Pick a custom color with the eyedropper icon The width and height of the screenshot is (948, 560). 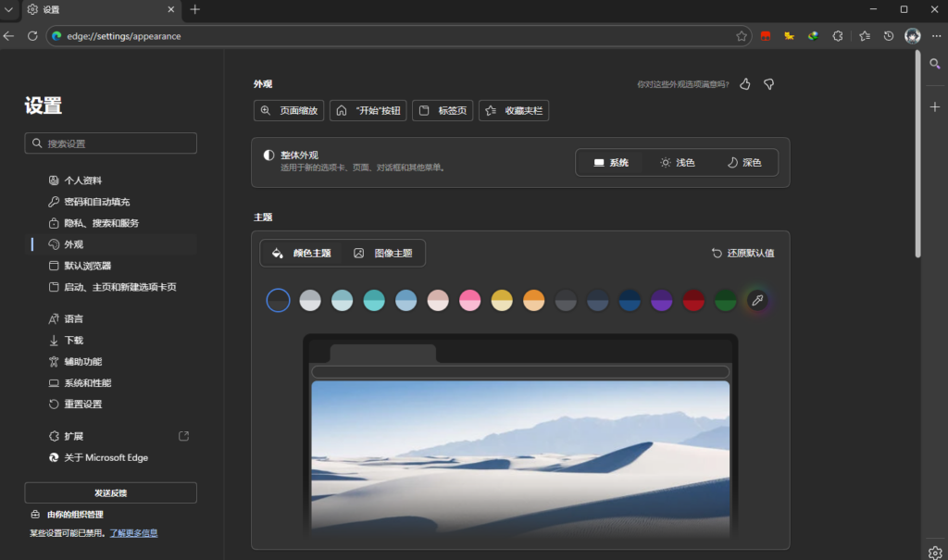(x=757, y=300)
